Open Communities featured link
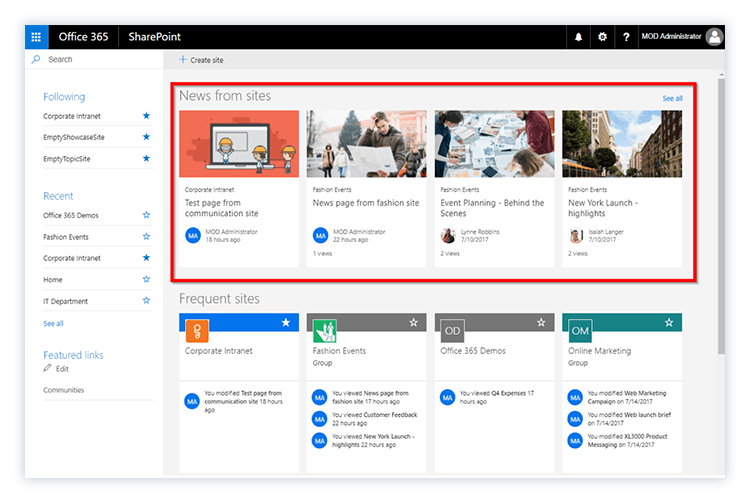The height and width of the screenshot is (503, 750). point(64,390)
